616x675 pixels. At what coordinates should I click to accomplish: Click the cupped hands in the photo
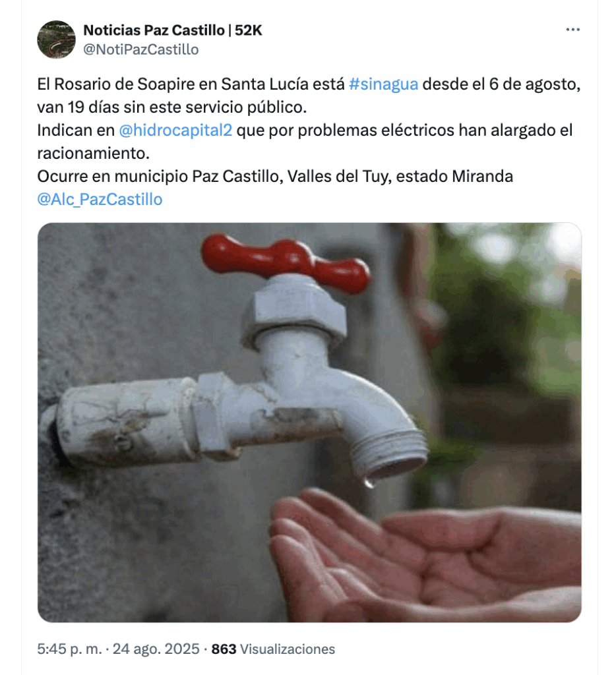tap(425, 555)
